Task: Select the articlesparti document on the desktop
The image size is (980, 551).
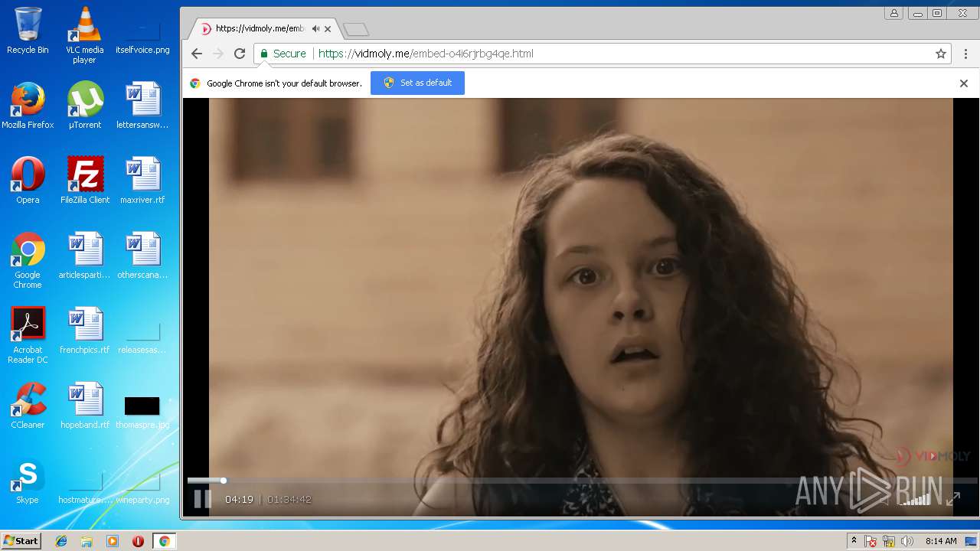Action: click(84, 256)
